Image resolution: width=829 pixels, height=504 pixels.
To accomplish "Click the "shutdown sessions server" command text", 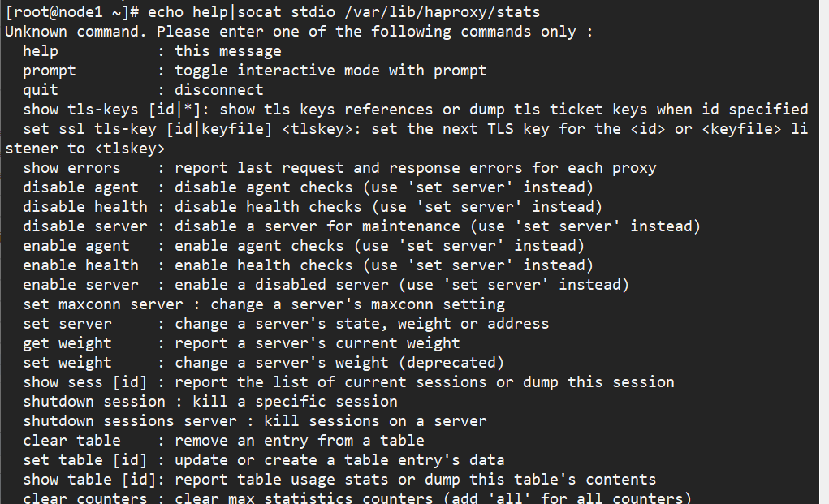I will pyautogui.click(x=130, y=421).
